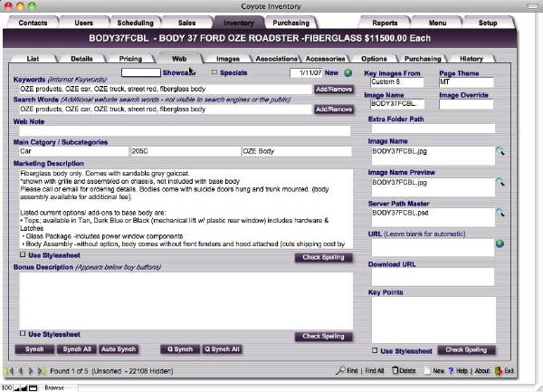
Task: Click the magnifier beside Image Name field
Action: tap(500, 152)
